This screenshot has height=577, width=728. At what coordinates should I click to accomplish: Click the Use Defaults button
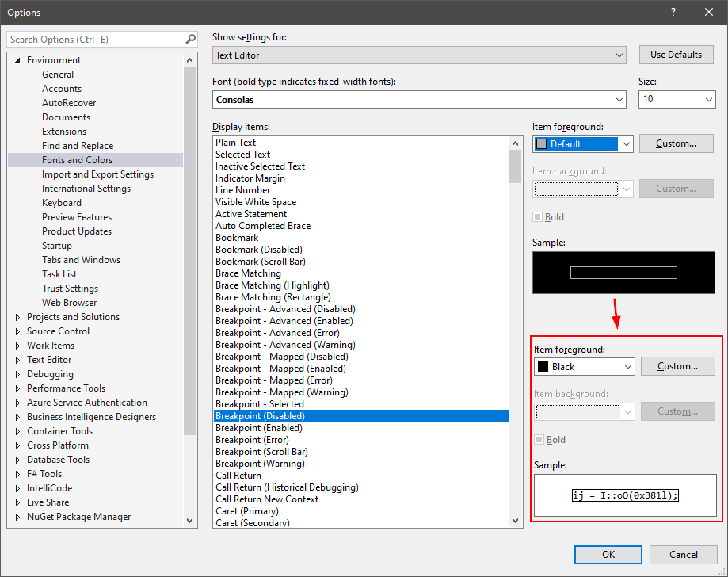pyautogui.click(x=676, y=55)
